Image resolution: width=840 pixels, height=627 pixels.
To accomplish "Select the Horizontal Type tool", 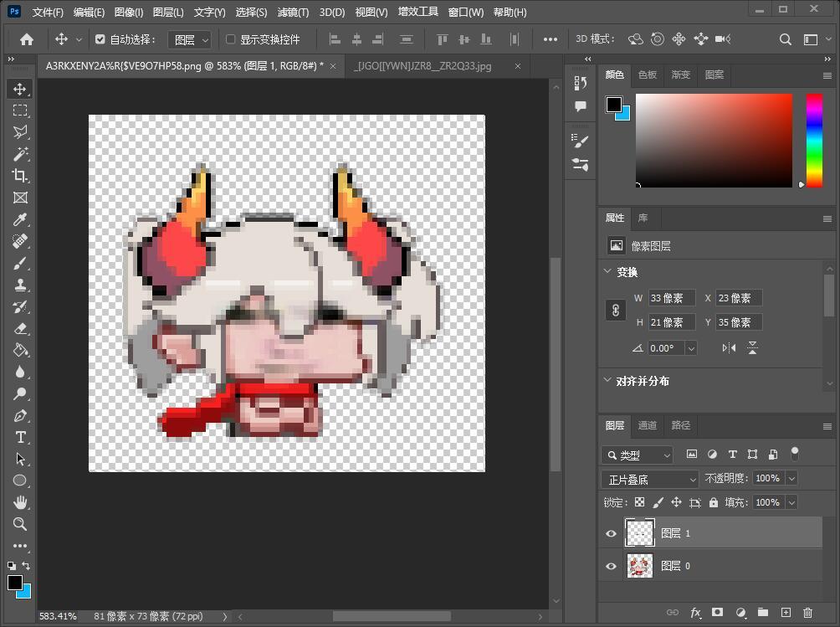I will (20, 437).
